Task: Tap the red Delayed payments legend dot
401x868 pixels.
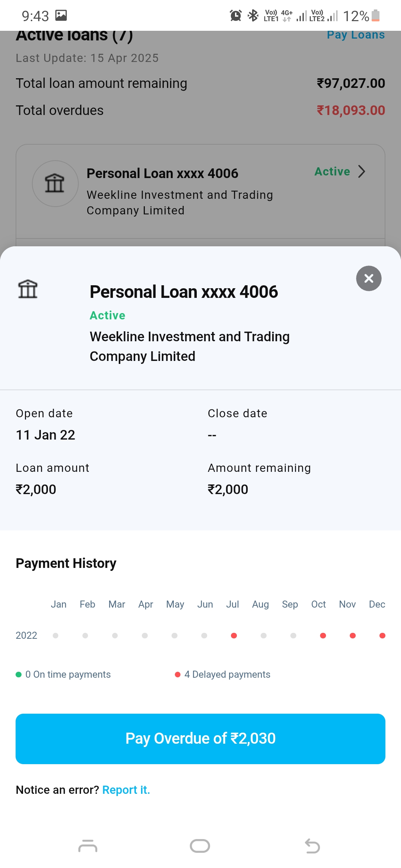Action: 177,674
